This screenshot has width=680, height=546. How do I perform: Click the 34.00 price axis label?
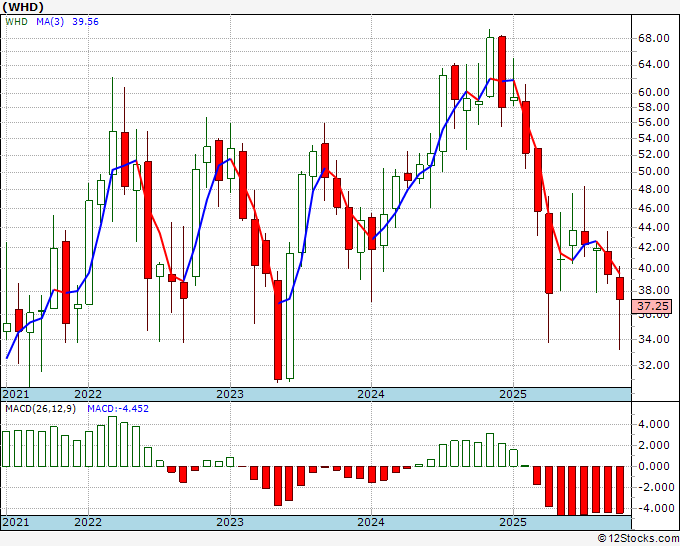click(x=654, y=339)
